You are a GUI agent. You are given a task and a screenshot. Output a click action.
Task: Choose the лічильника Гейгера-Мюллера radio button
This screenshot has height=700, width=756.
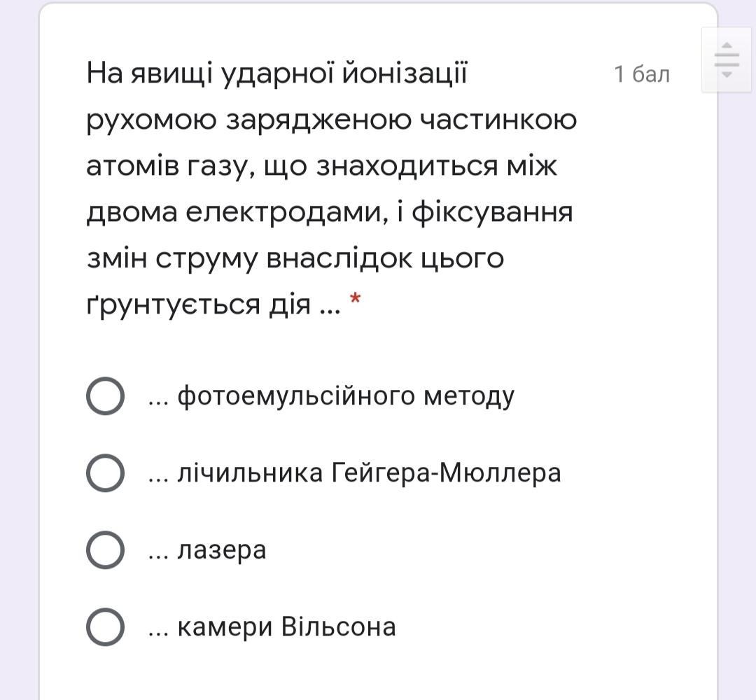(x=105, y=473)
